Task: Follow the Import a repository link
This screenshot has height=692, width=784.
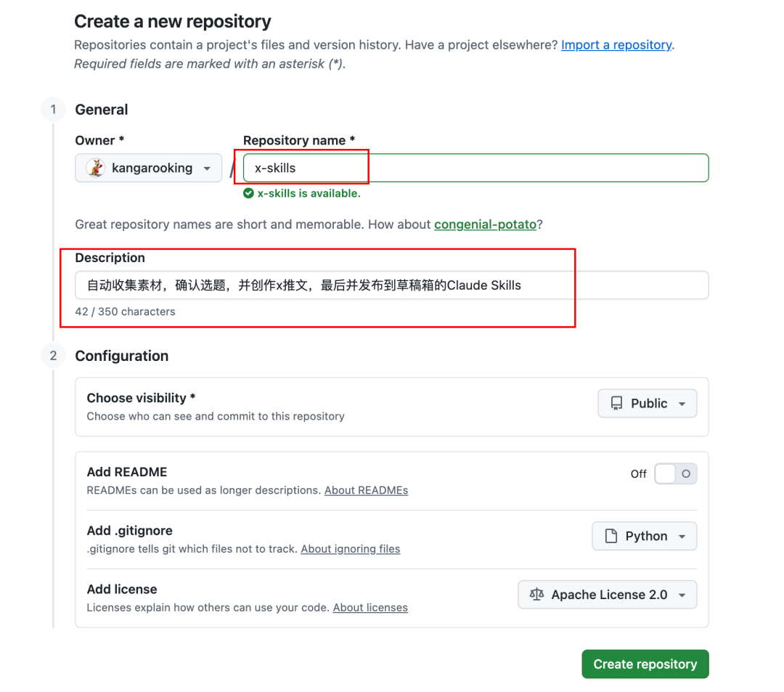Action: click(x=616, y=45)
